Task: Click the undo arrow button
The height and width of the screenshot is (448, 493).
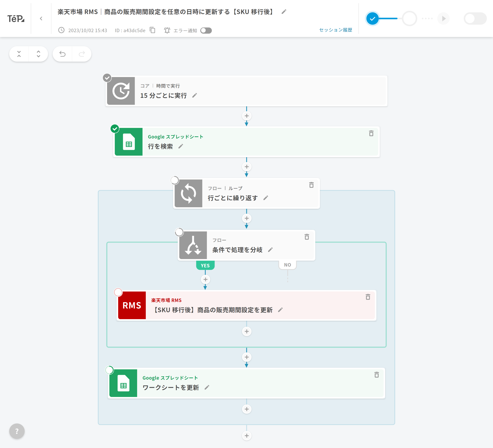Action: pyautogui.click(x=62, y=54)
